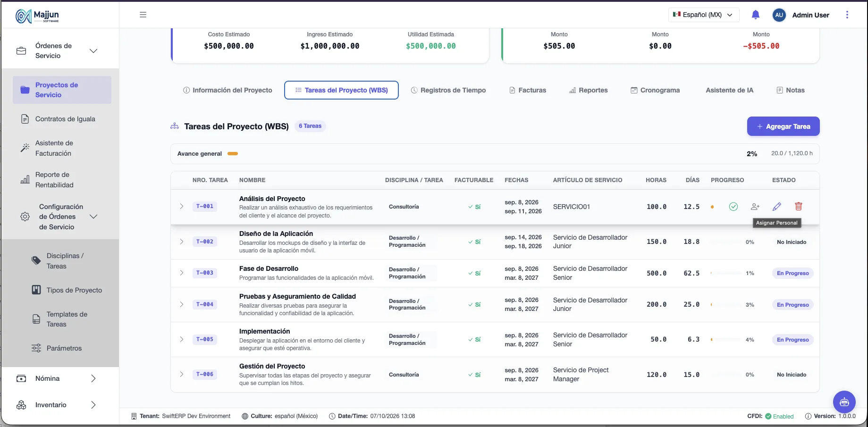Collapse Configuración de Órdenes de Servicio group
This screenshot has width=868, height=427.
click(x=61, y=217)
